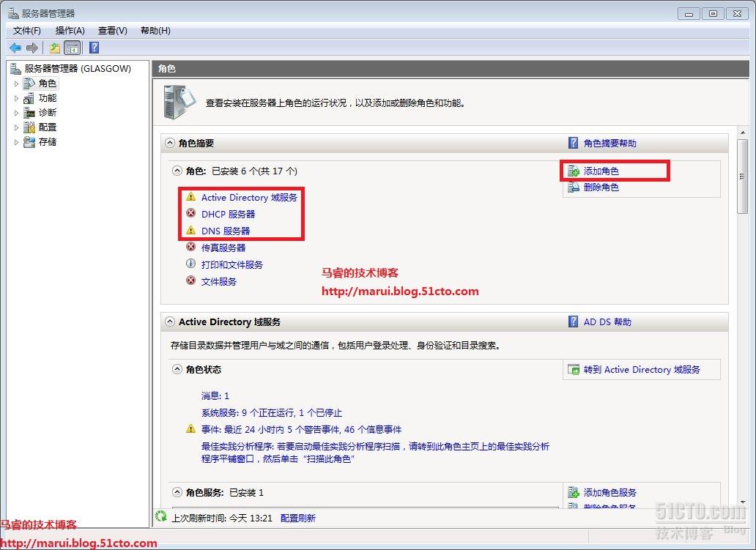Image resolution: width=756 pixels, height=550 pixels.
Task: Click warning icon beside Active Directory 域服务
Action: pos(191,197)
